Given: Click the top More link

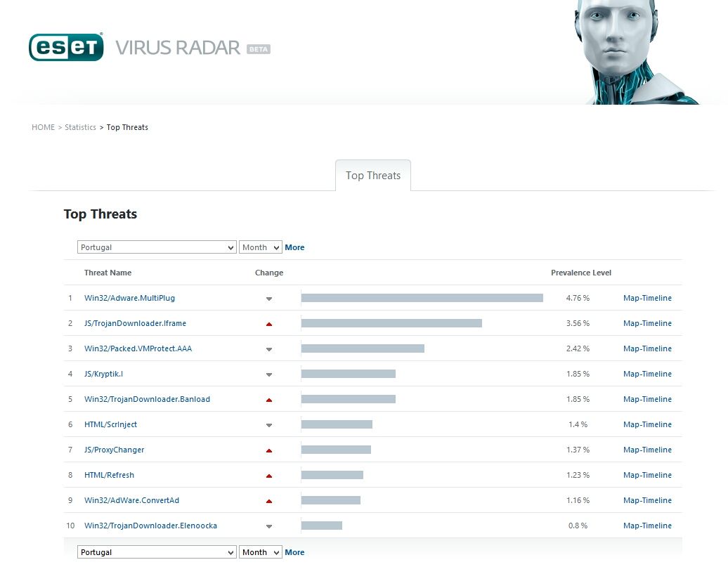Looking at the screenshot, I should point(294,247).
